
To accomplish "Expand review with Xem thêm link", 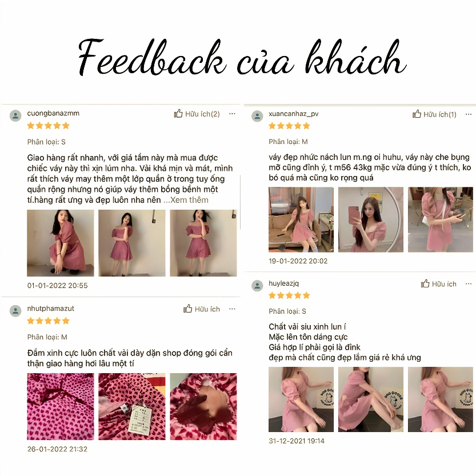I will [x=186, y=200].
